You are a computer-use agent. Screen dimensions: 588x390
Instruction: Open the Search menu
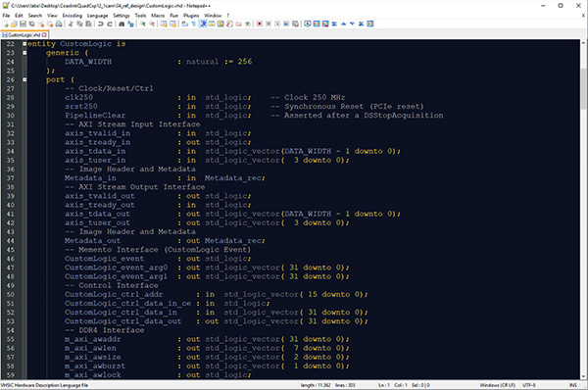click(x=35, y=16)
